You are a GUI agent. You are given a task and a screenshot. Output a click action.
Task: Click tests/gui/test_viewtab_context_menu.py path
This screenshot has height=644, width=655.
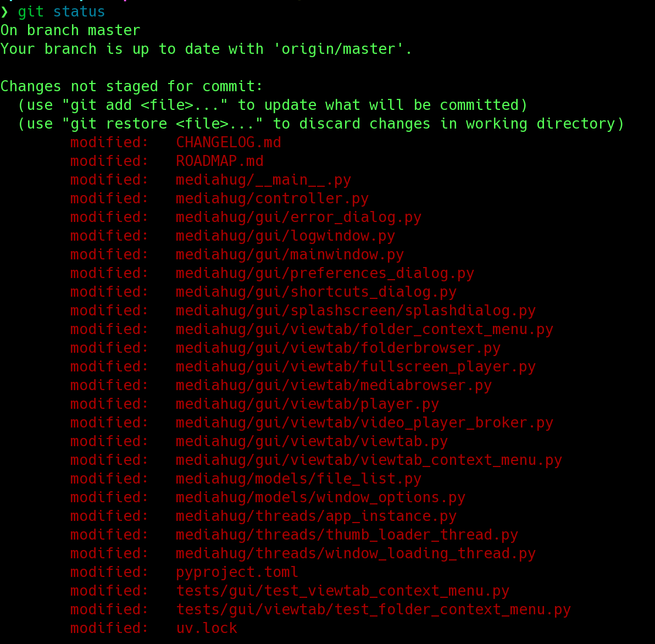pos(342,591)
